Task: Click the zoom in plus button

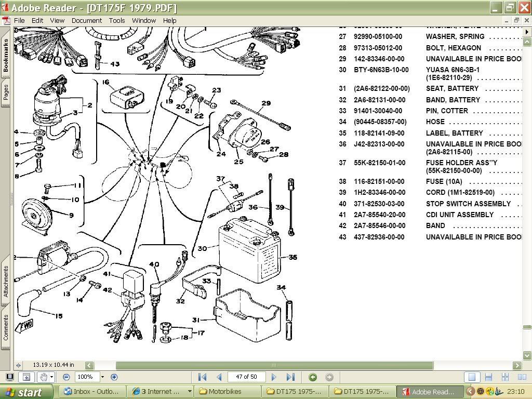Action: click(x=114, y=377)
